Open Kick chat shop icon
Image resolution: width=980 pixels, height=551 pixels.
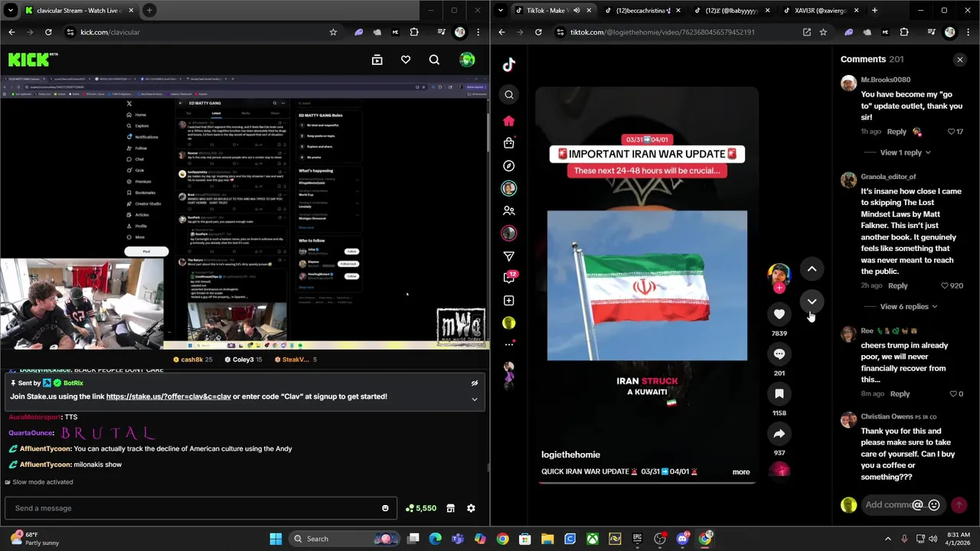pos(450,508)
